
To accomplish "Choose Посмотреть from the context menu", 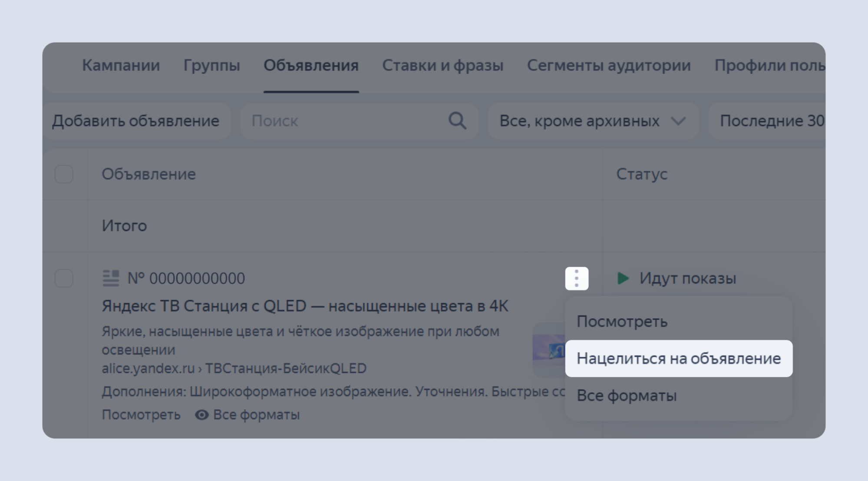I will 622,322.
